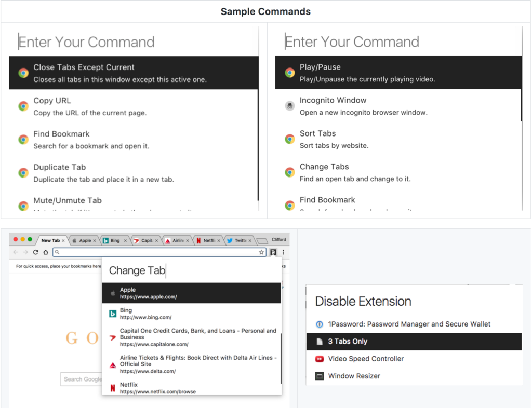
Task: Click the Change Tab command input
Action: pyautogui.click(x=192, y=270)
